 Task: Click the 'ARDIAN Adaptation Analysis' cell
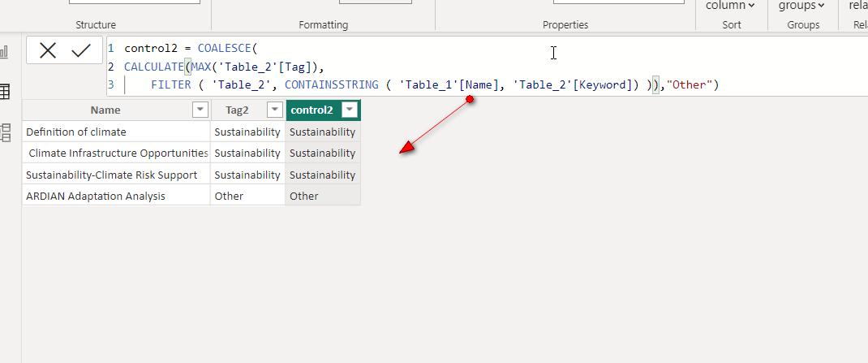116,196
